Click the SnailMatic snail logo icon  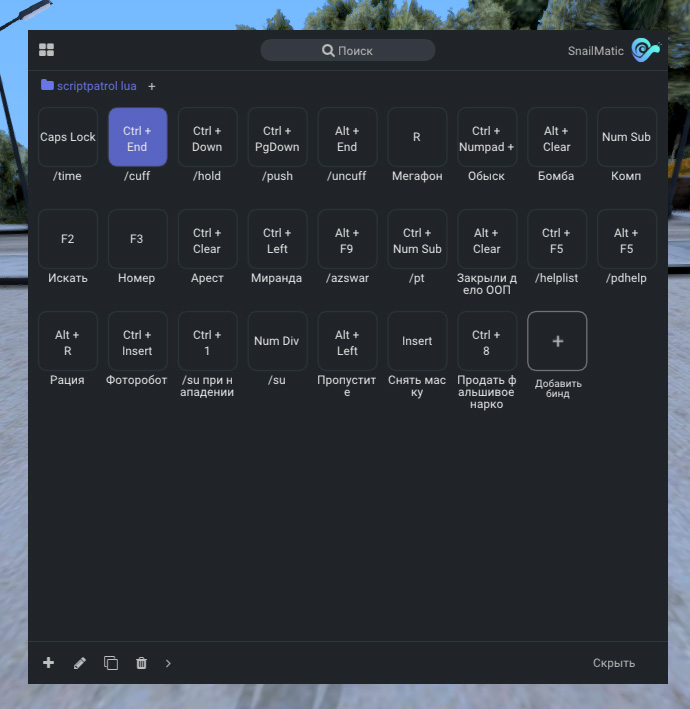tap(645, 50)
